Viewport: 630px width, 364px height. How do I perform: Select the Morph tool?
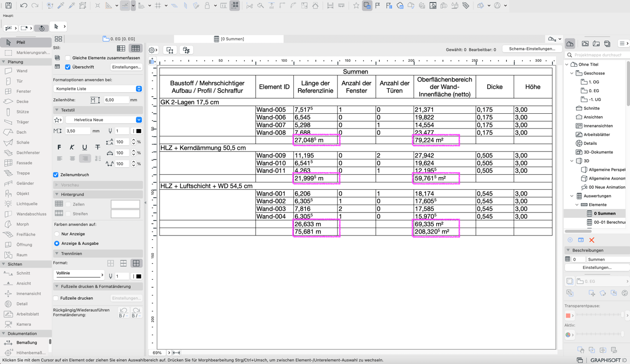pos(26,224)
